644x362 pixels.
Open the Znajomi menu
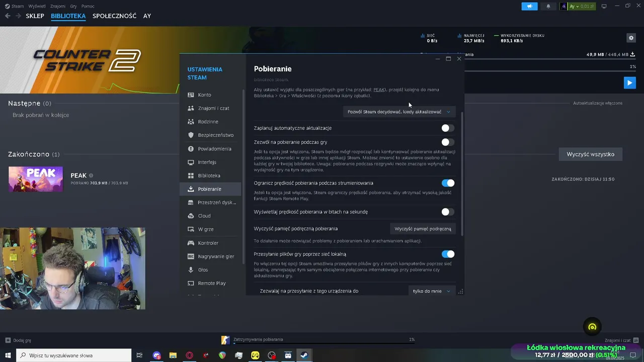pos(58,6)
